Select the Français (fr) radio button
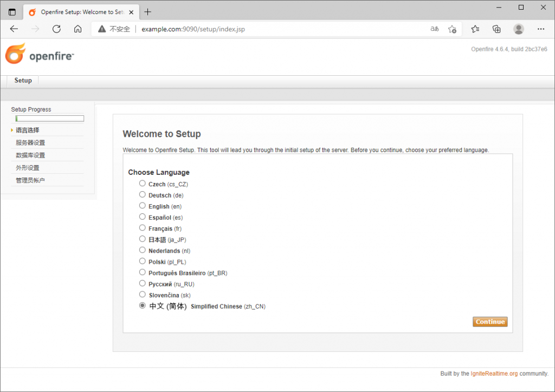Image resolution: width=555 pixels, height=392 pixels. tap(143, 228)
